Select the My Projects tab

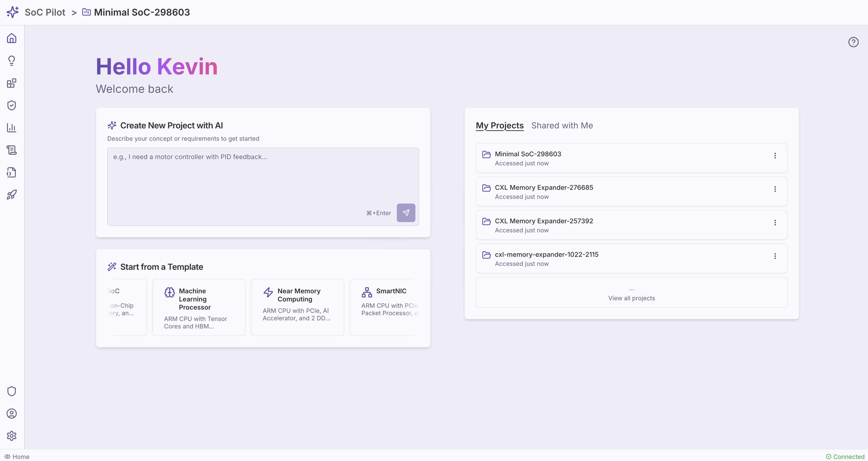499,126
